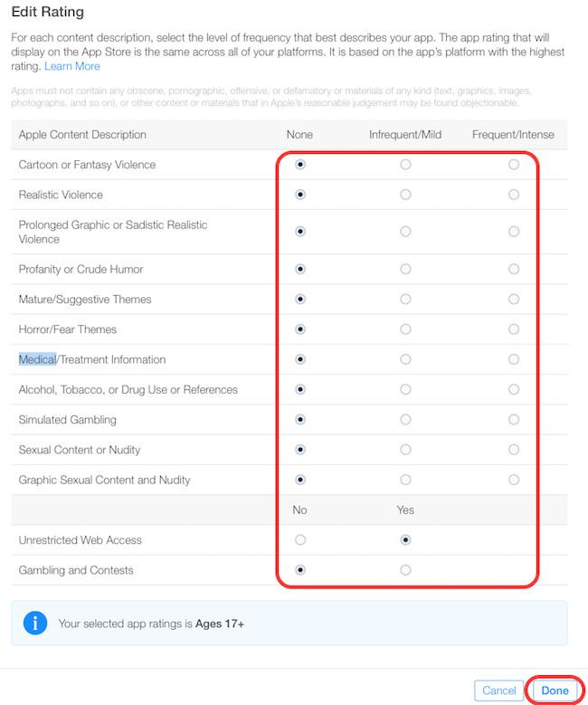
Task: Set Mature/Suggestive Themes to Infrequent/Mild
Action: 405,299
